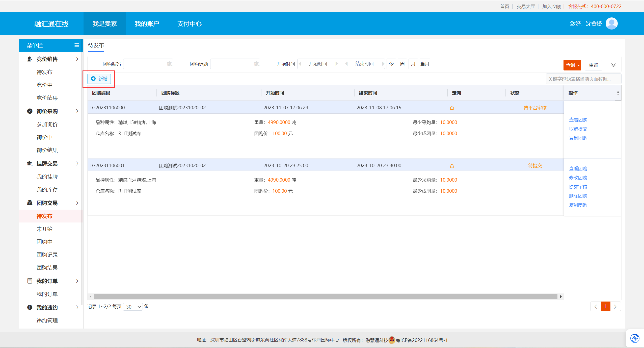Click the 月 date shortcut

413,64
